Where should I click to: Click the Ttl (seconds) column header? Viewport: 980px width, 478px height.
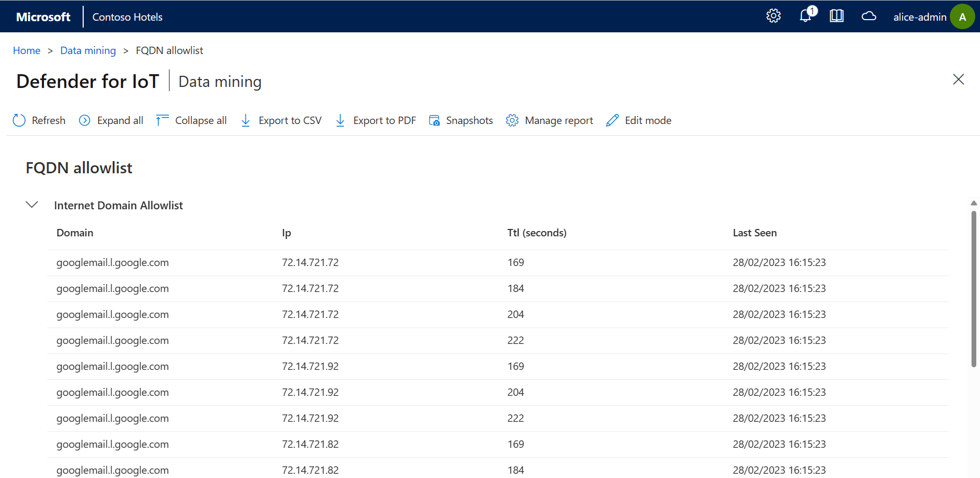point(537,233)
